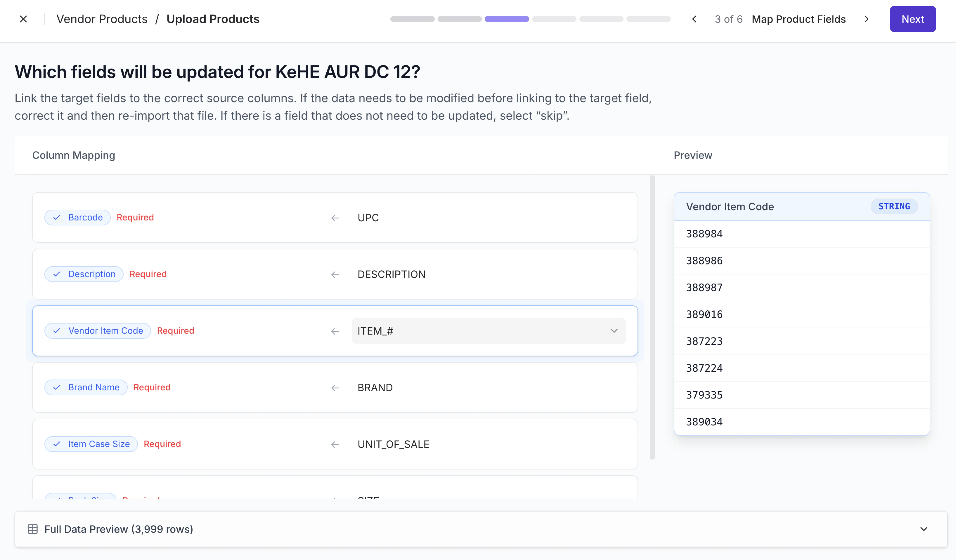The width and height of the screenshot is (956, 560).
Task: Click Map Product Fields step label
Action: (x=799, y=19)
